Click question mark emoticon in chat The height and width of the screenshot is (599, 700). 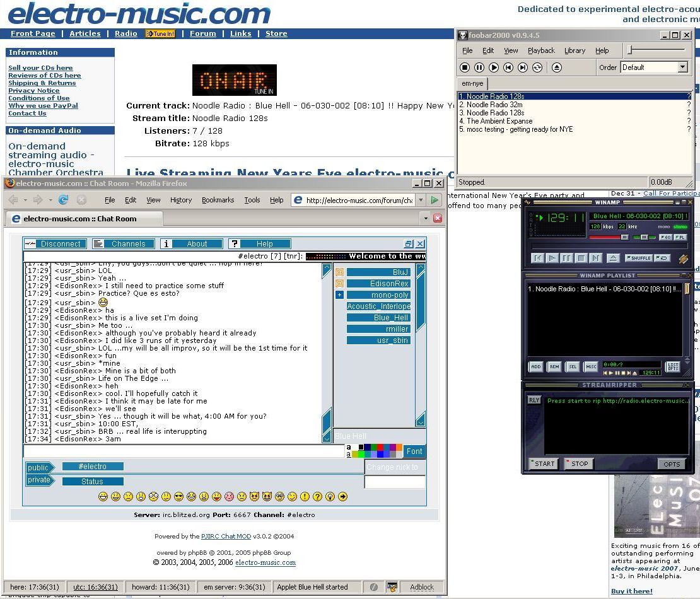coord(317,496)
